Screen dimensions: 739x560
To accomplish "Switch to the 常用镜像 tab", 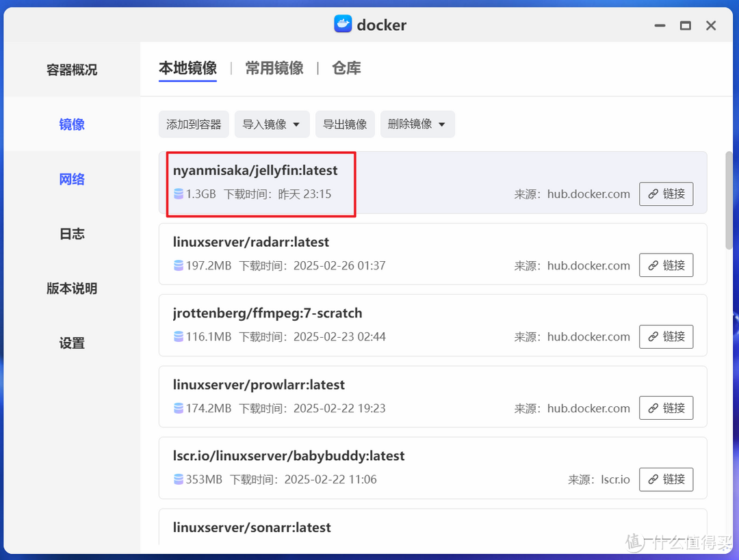I will [274, 68].
